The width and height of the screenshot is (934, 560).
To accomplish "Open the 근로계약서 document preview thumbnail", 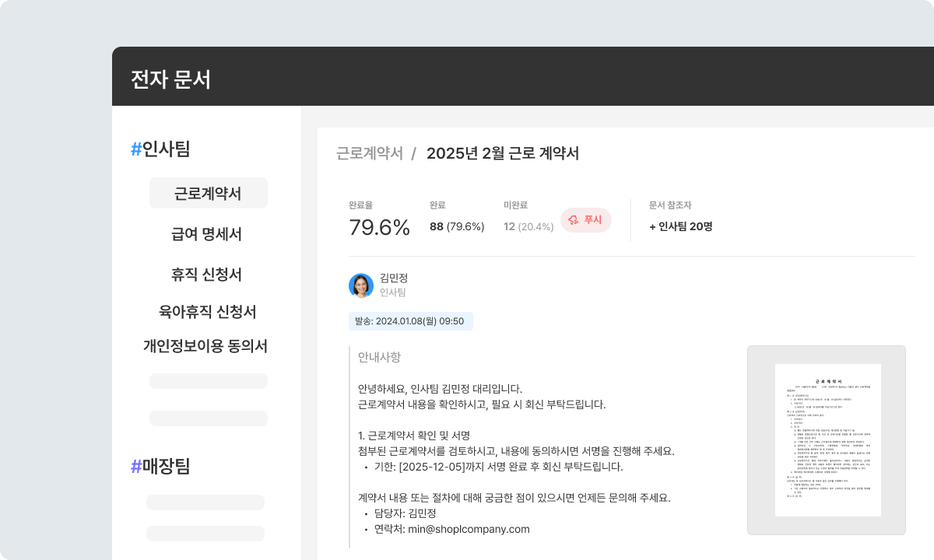I will [827, 438].
